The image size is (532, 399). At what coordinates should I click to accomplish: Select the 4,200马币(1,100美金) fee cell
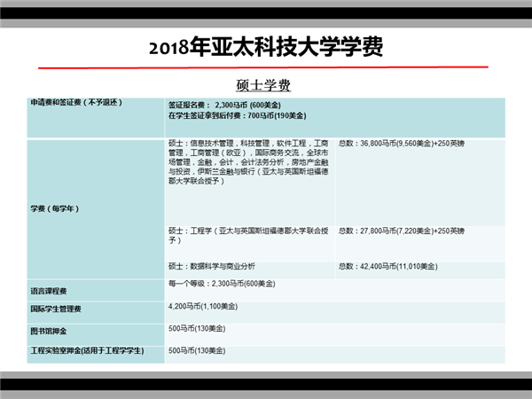pos(335,312)
